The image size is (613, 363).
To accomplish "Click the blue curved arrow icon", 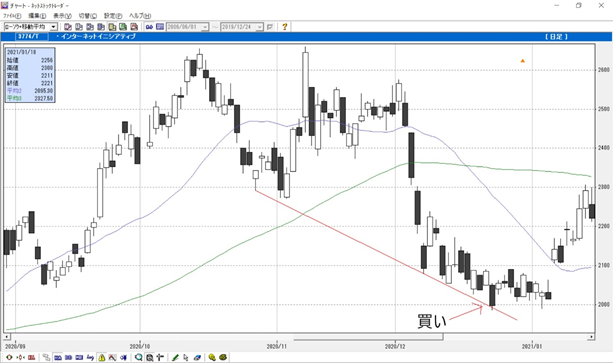I will 90,357.
